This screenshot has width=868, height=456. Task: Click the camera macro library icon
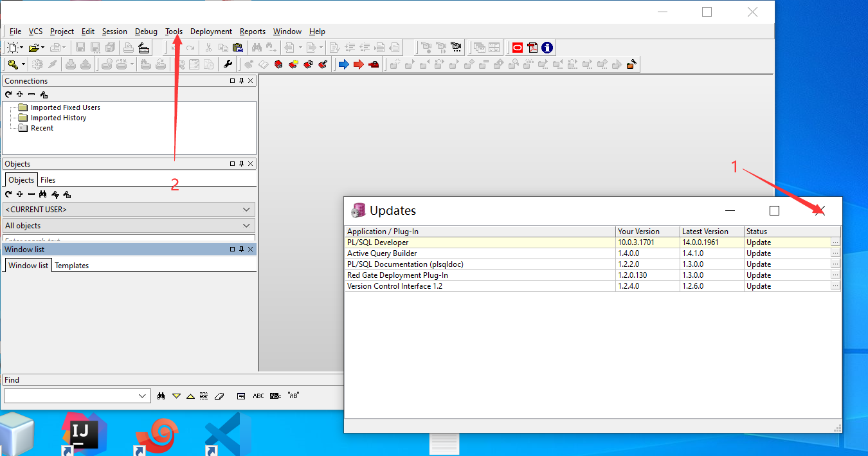point(457,48)
